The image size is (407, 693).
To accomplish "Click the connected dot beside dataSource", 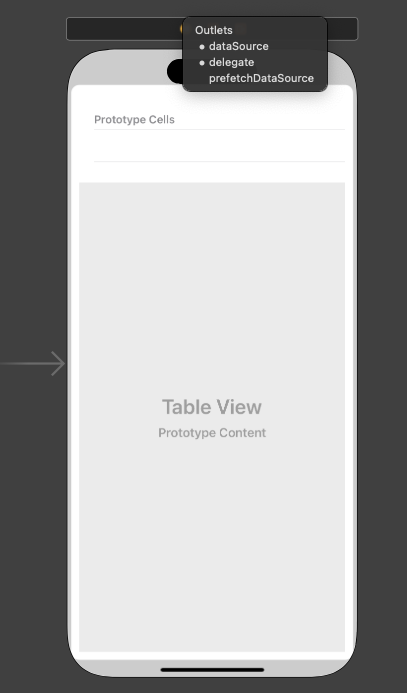I will pos(202,46).
